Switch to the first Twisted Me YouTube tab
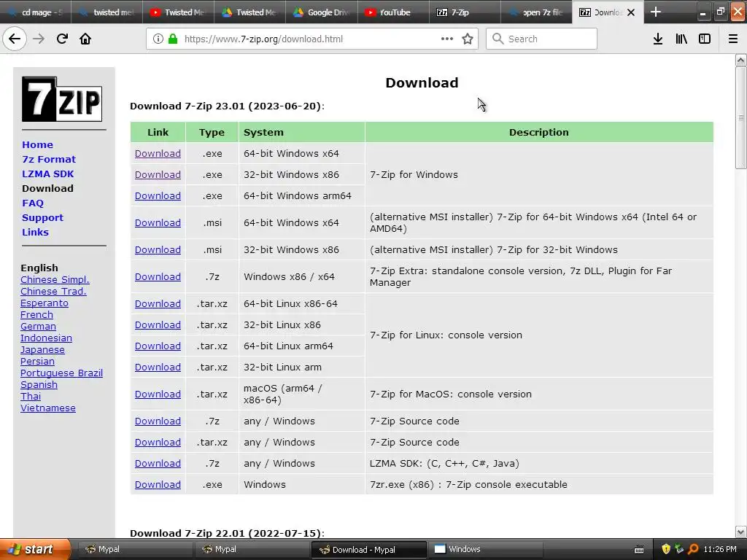The height and width of the screenshot is (560, 747). [x=178, y=12]
